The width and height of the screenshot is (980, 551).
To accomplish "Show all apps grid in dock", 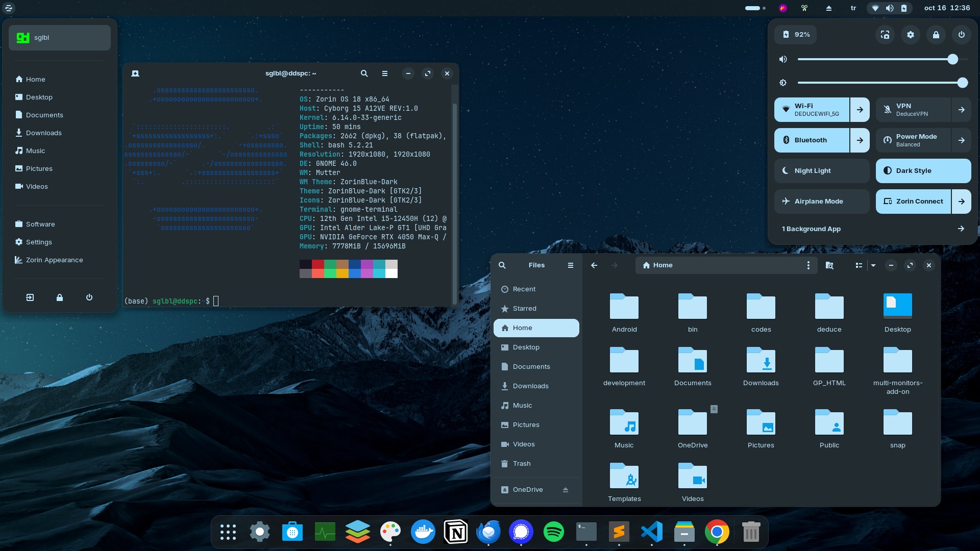I will click(228, 532).
